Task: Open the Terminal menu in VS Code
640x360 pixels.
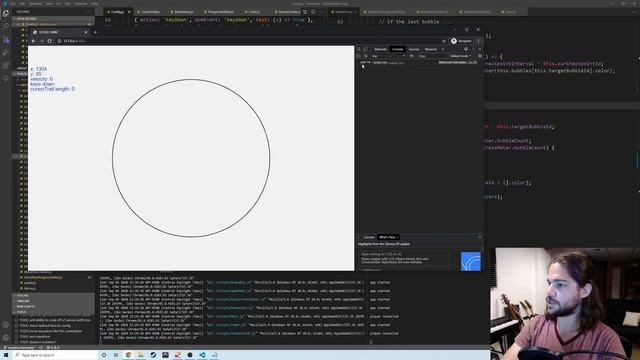Action: [81, 4]
